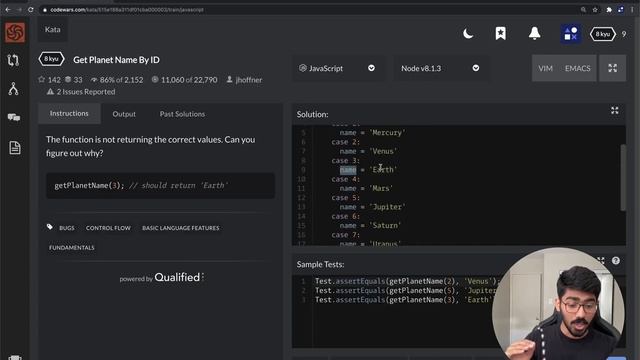Open the user profile avatar

click(x=571, y=33)
